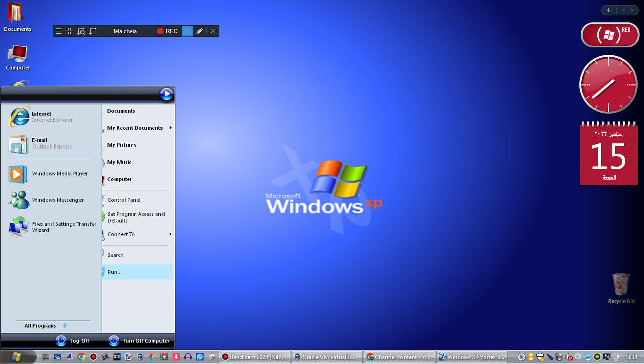This screenshot has width=644, height=364.
Task: Click Bandicam find-window search region icon
Action: pyautogui.click(x=81, y=31)
